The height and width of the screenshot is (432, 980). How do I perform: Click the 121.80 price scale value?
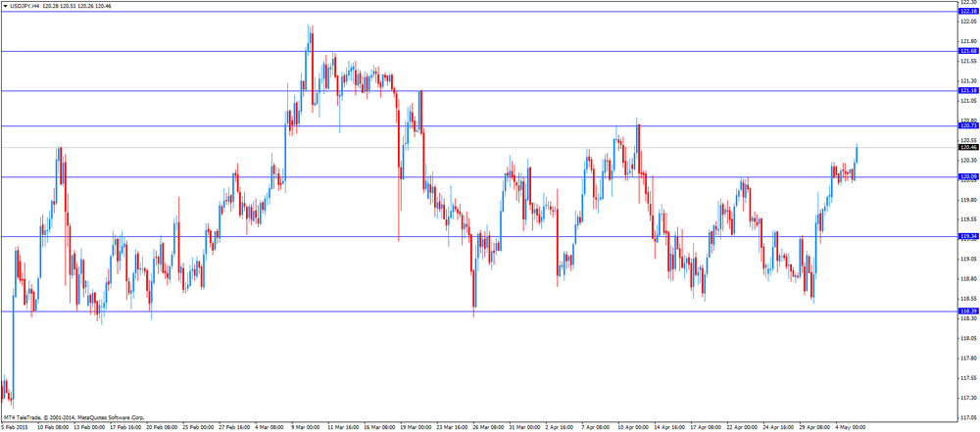tap(968, 41)
